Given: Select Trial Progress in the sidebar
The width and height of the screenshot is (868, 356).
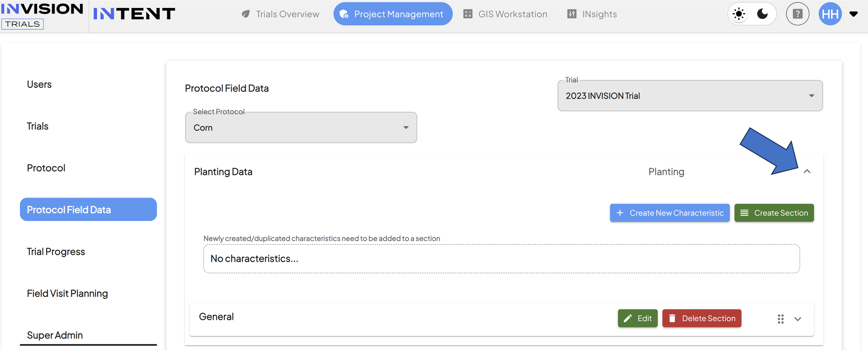Looking at the screenshot, I should [56, 252].
